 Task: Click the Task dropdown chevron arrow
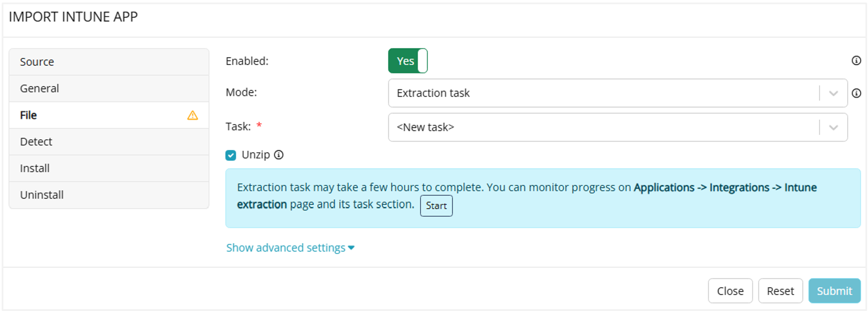tap(833, 127)
